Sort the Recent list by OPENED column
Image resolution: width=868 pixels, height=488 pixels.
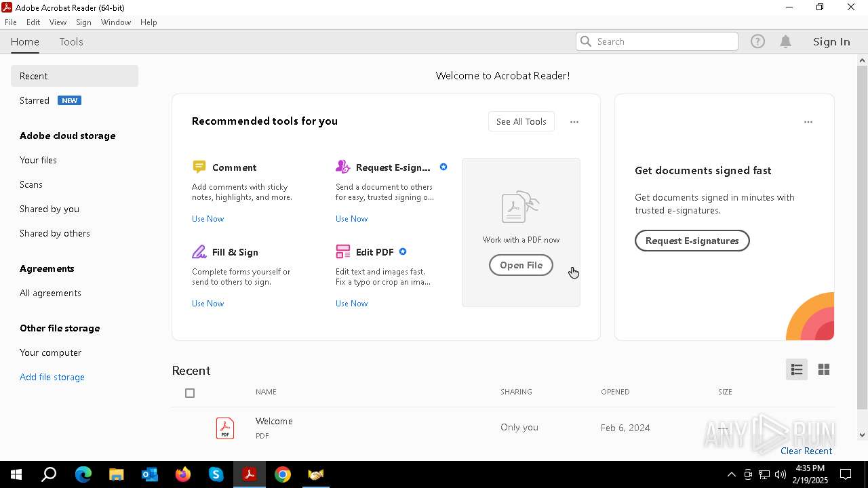point(615,392)
